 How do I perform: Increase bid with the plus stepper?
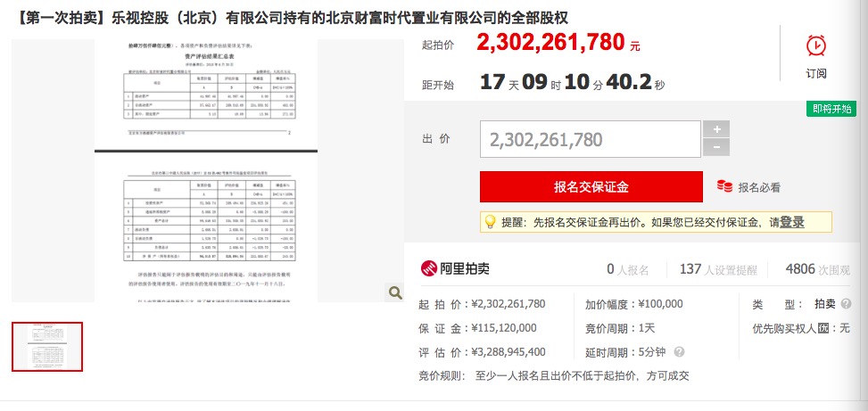716,129
